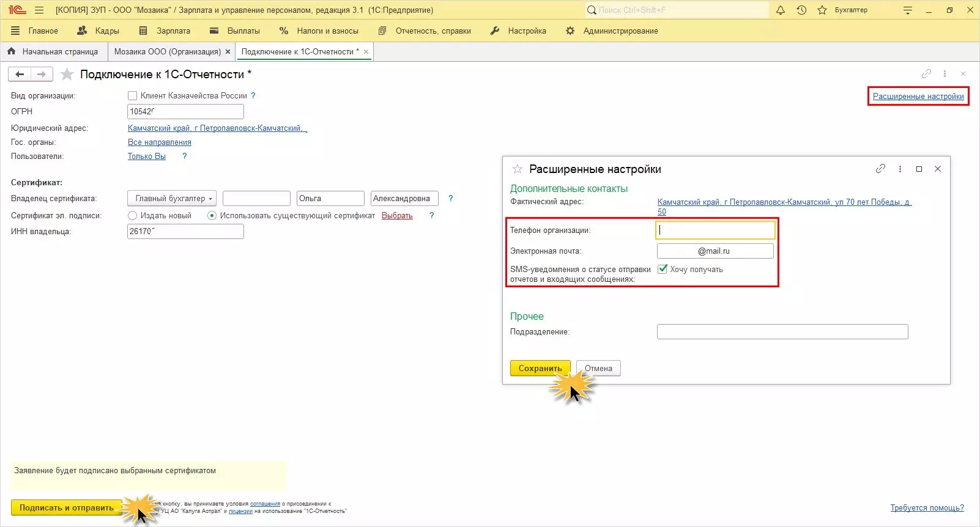Click the ОГРН input field
980x527 pixels.
point(185,111)
